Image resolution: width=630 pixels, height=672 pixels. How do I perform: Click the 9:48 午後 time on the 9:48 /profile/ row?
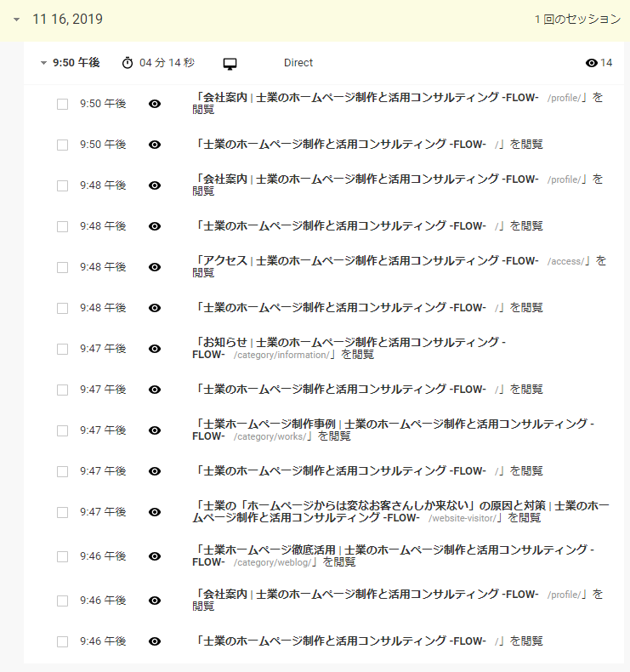tap(103, 185)
